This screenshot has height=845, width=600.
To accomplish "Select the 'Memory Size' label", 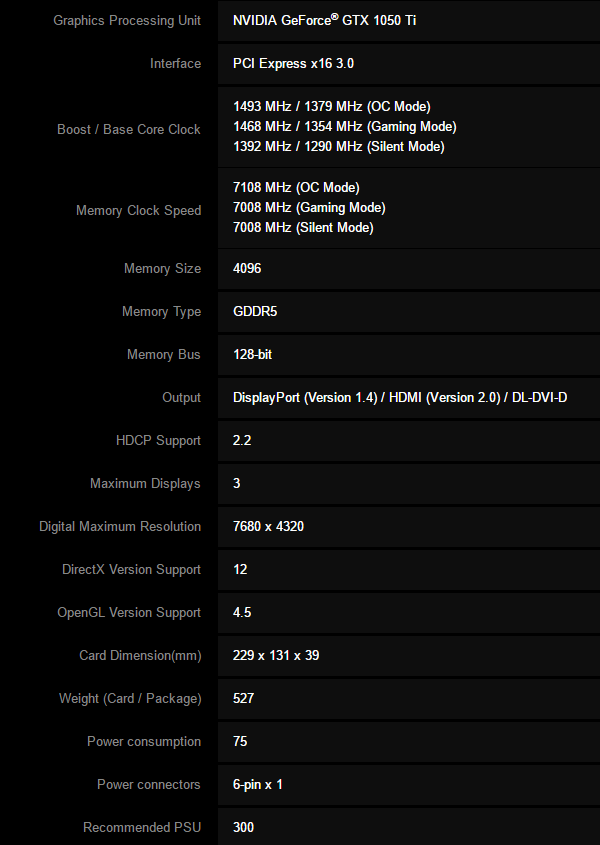I will pyautogui.click(x=162, y=268).
